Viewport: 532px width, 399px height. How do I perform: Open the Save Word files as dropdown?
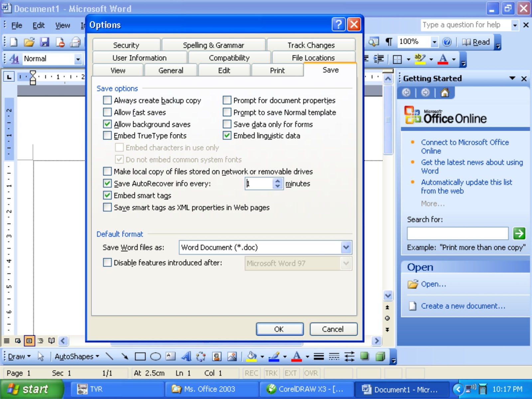tap(346, 247)
